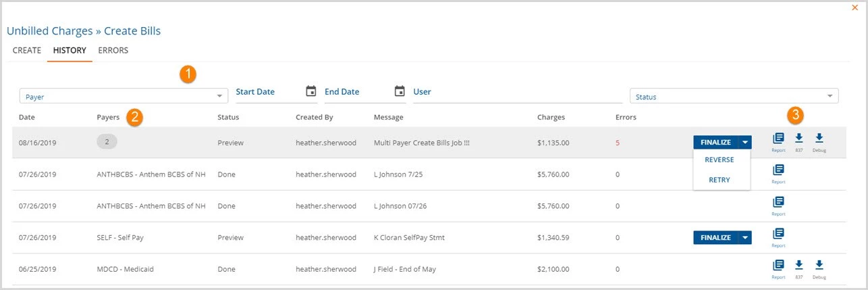The width and height of the screenshot is (868, 290).
Task: Select the HISTORY tab
Action: [70, 51]
